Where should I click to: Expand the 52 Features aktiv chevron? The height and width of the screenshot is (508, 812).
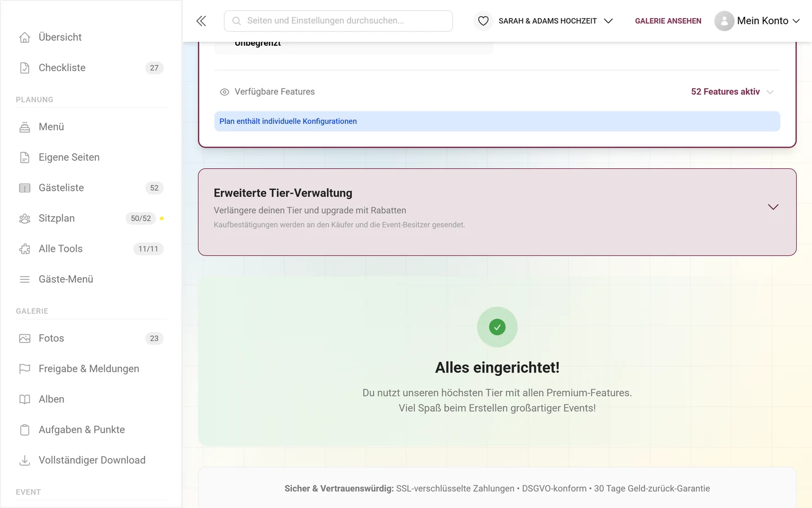point(770,92)
